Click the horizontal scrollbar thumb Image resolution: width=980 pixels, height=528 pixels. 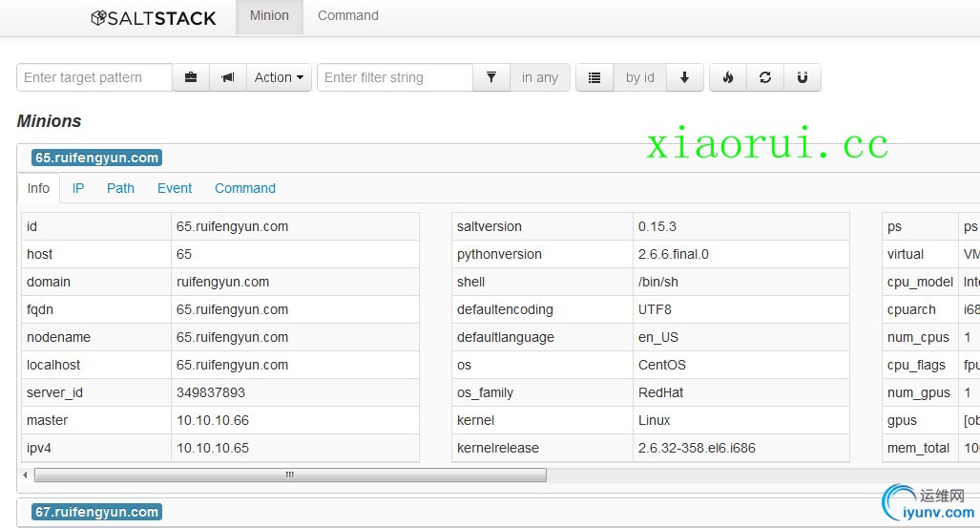(291, 475)
